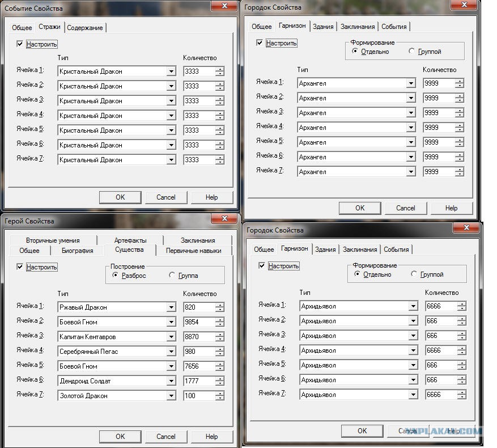Open События tab in top Городок window
Image resolution: width=497 pixels, height=448 pixels.
tap(394, 27)
